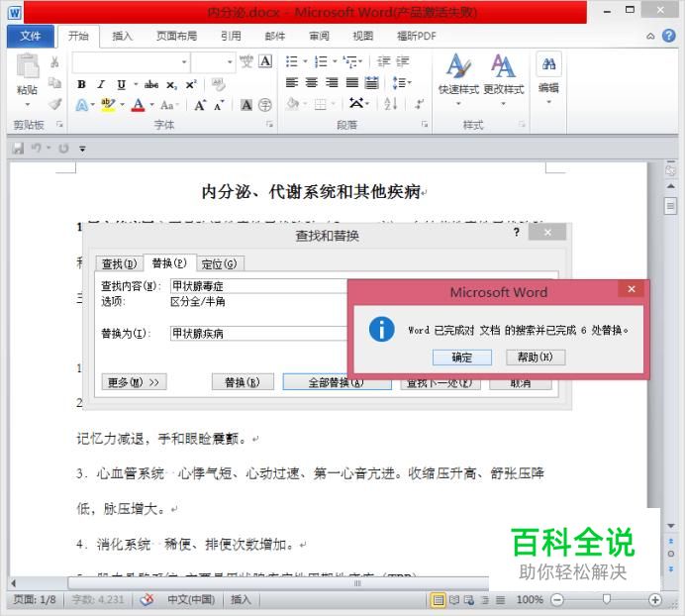The width and height of the screenshot is (685, 616).
Task: Click the phonetic guide icon
Action: (x=245, y=61)
